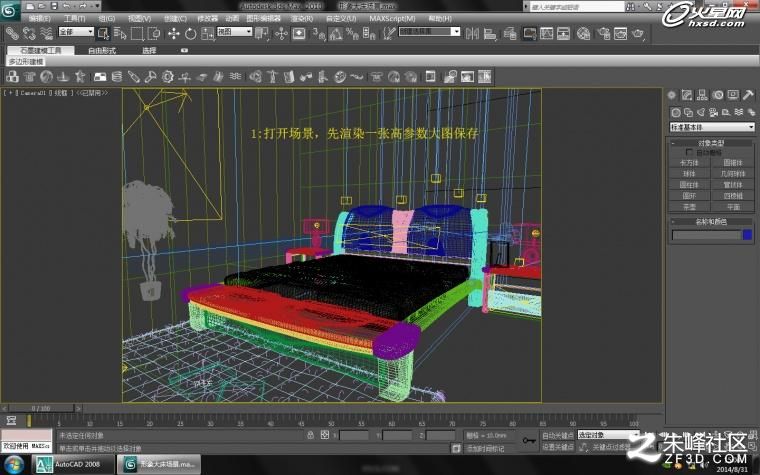
Task: Enable the 自动栅格 AutoGrid checkbox
Action: [x=689, y=152]
